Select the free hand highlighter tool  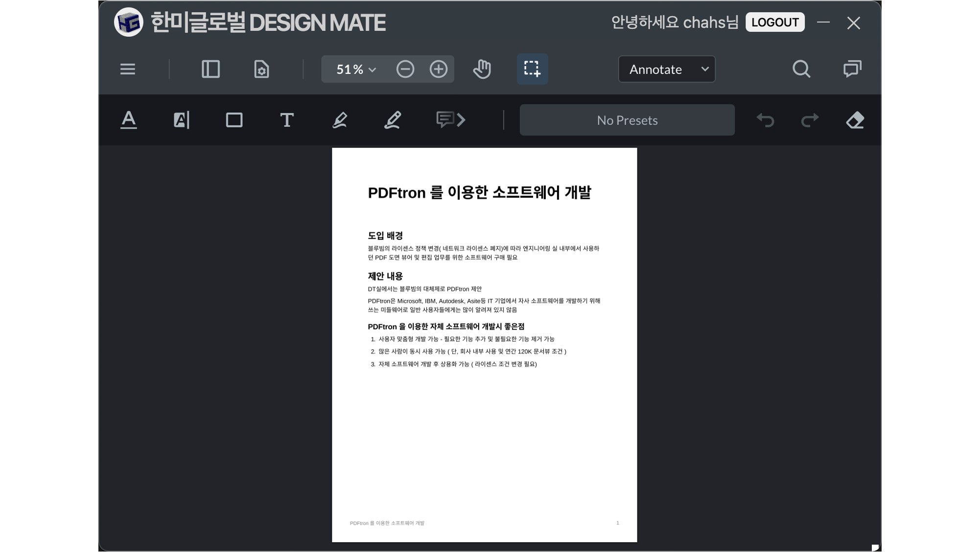coord(340,120)
